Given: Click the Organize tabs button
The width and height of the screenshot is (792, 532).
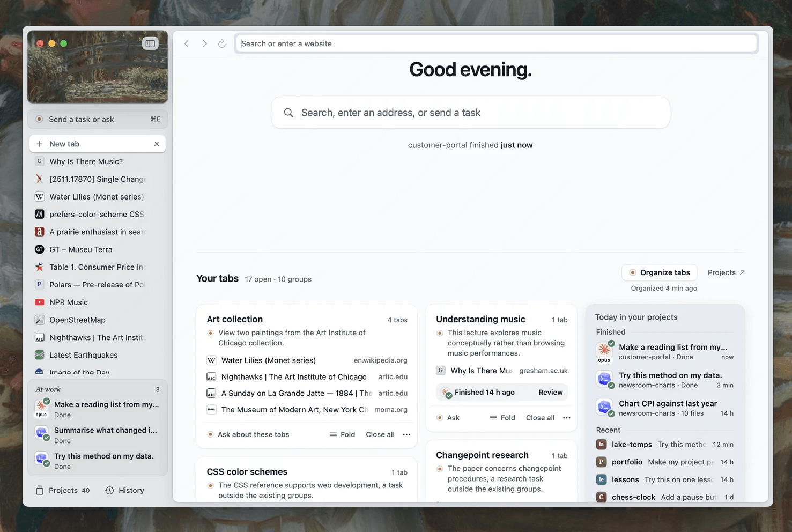Looking at the screenshot, I should [660, 272].
